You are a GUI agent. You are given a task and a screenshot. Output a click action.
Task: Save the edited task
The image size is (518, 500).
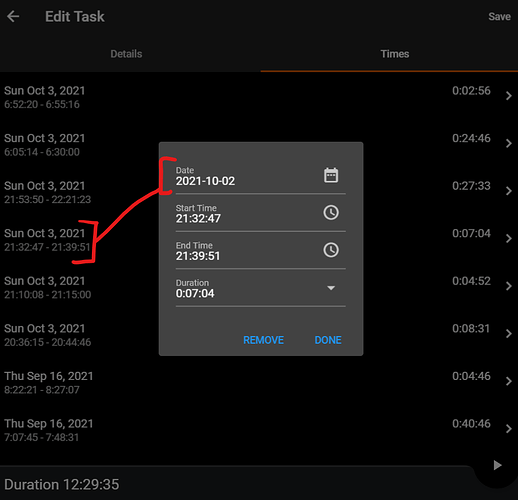click(x=499, y=17)
